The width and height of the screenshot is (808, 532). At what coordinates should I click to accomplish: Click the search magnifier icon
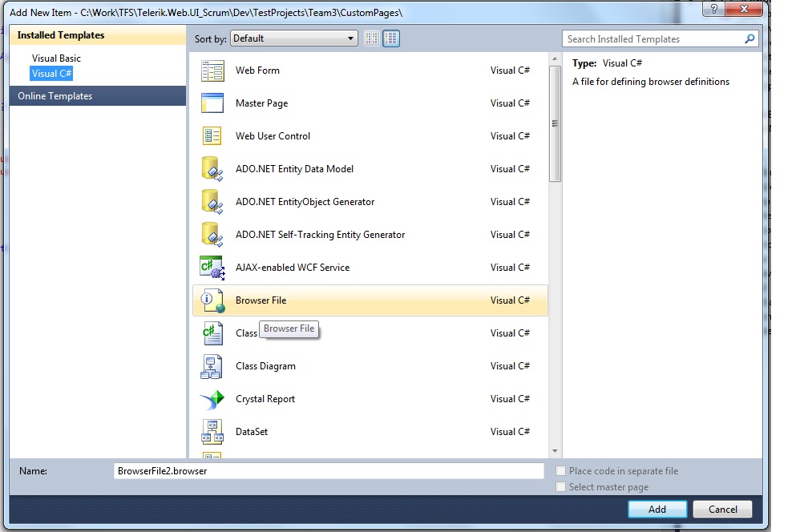tap(749, 38)
